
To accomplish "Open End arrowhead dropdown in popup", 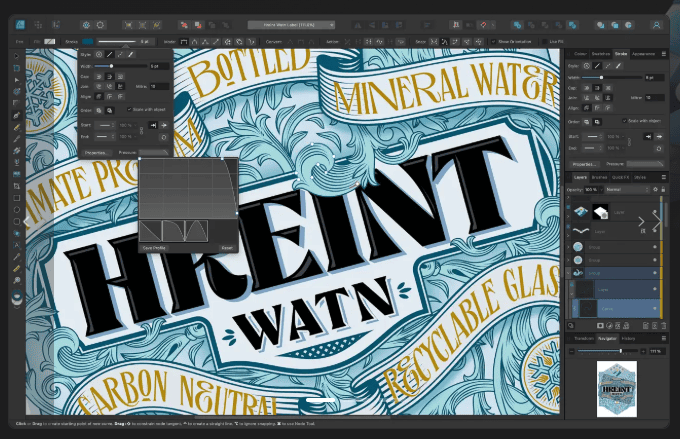I will click(x=105, y=137).
